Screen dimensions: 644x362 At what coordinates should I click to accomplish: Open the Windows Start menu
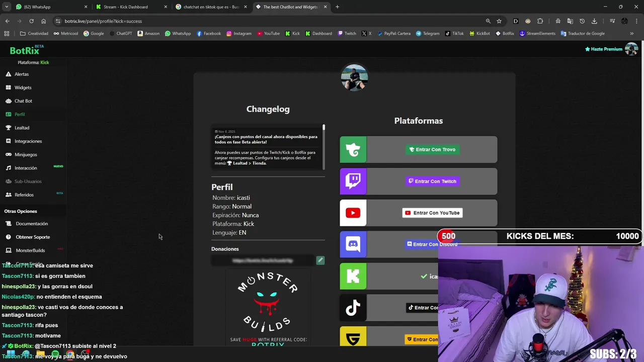point(11,354)
